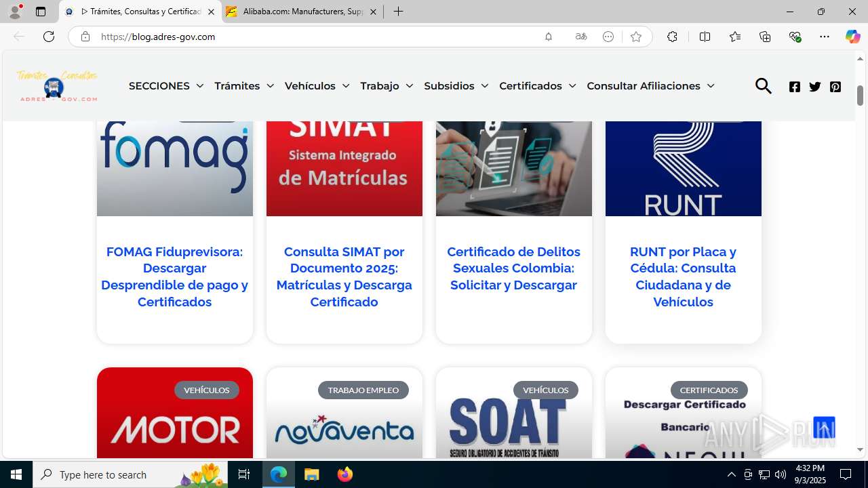Click TRABAJO EMPLEO tag on Novaventa card
868x488 pixels.
coord(363,390)
